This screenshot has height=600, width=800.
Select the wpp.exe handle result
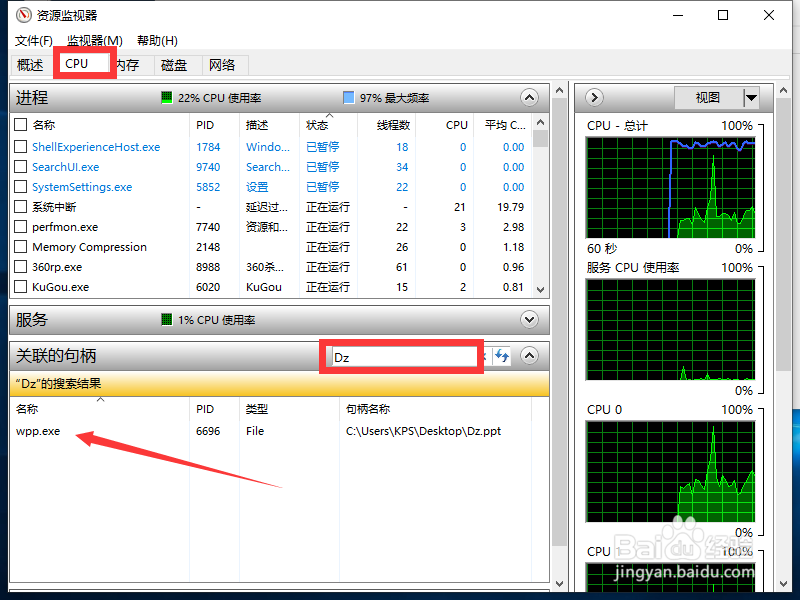38,431
